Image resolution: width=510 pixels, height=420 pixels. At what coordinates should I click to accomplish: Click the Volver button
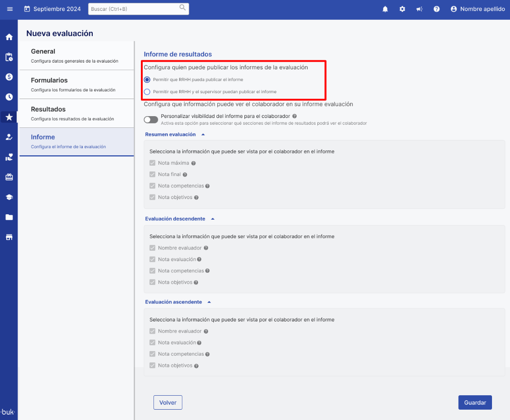(168, 402)
